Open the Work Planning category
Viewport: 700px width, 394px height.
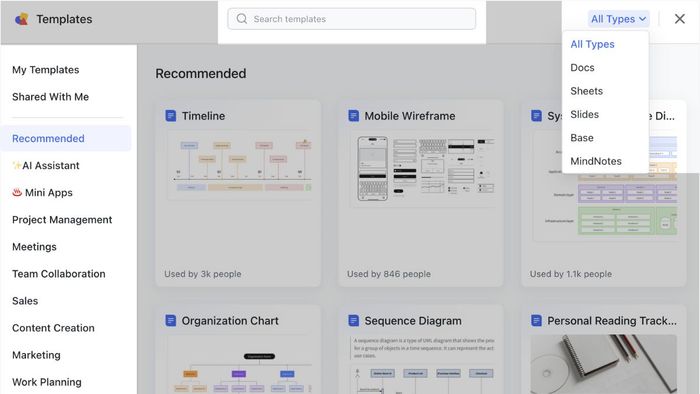[47, 382]
